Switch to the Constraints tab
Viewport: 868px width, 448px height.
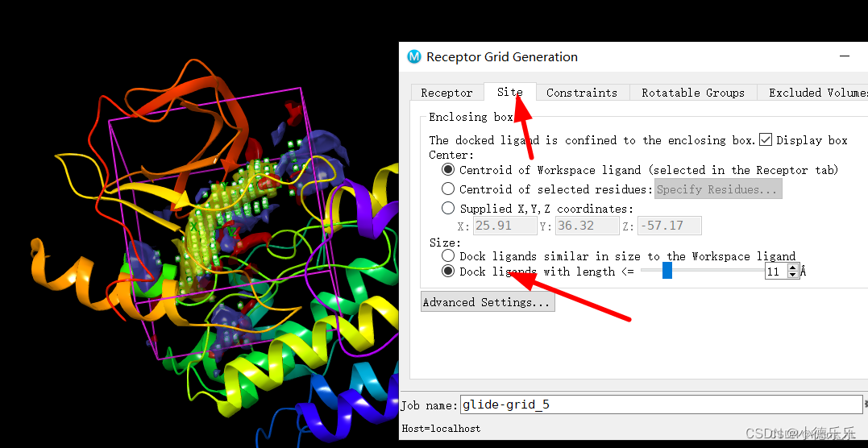click(x=582, y=93)
